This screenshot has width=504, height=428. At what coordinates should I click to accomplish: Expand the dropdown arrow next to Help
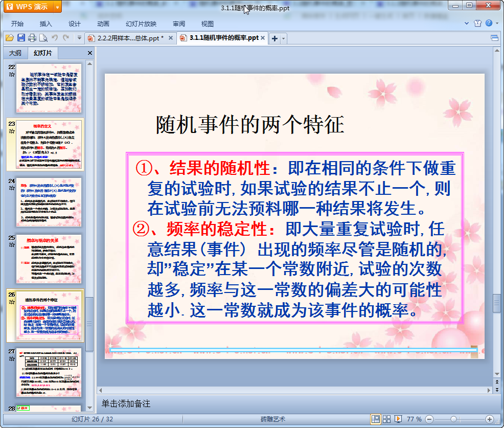coord(497,23)
